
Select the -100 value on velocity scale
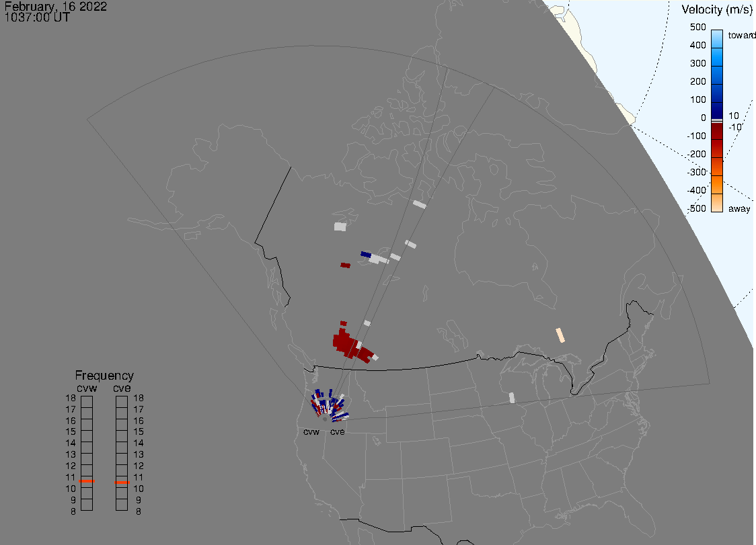pos(696,136)
